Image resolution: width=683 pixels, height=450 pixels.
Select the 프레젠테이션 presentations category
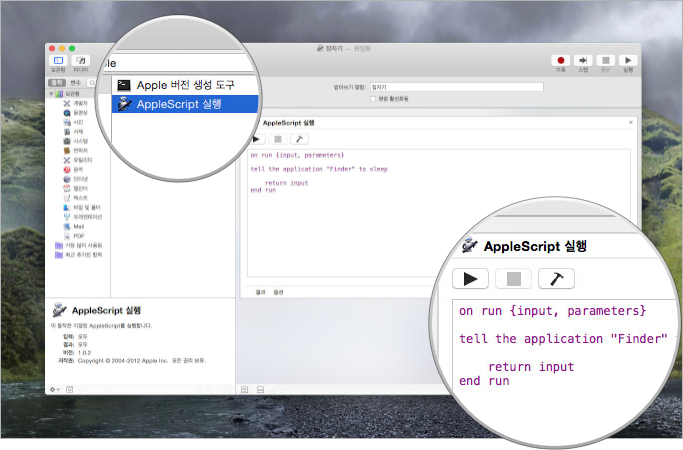click(83, 217)
